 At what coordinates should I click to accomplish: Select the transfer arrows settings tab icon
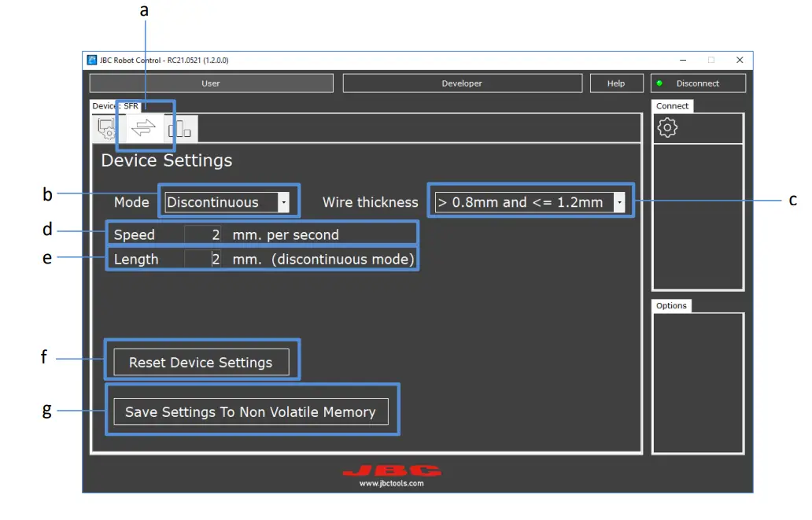click(x=143, y=127)
